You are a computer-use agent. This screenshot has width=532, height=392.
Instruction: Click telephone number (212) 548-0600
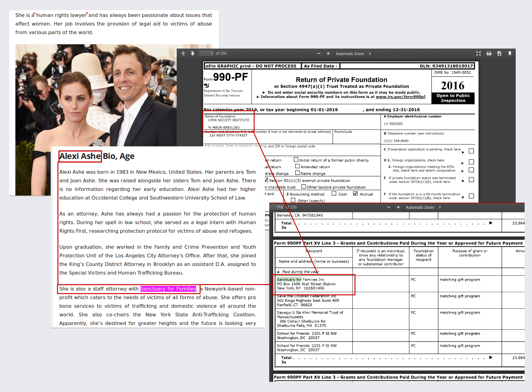pyautogui.click(x=396, y=141)
